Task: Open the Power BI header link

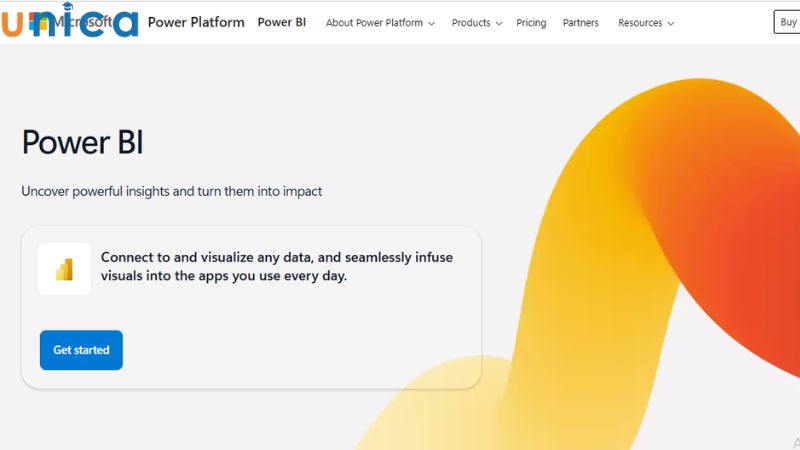Action: pyautogui.click(x=282, y=22)
